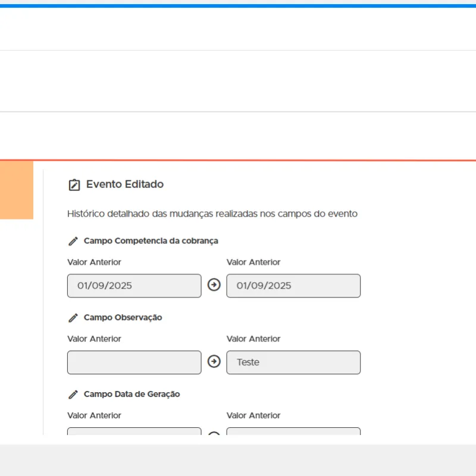Screen dimensions: 476x476
Task: Click the Campo Competencia da cobrança label
Action: (x=151, y=241)
